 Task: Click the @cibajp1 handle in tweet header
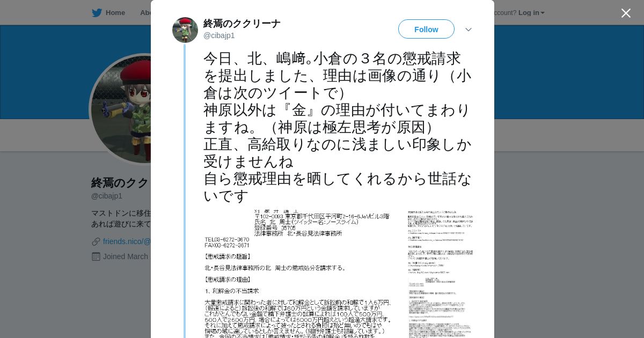[x=219, y=35]
